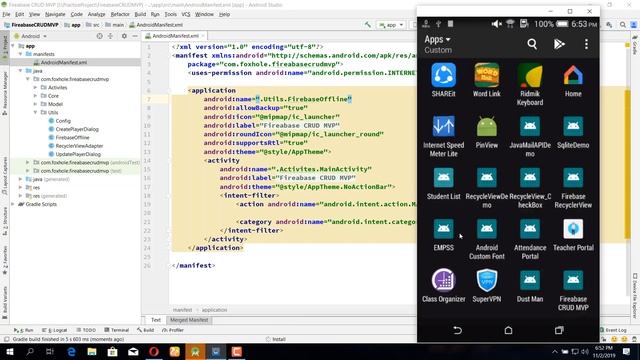640x360 pixels.
Task: Switch to Merged Manifest tab
Action: click(x=189, y=320)
